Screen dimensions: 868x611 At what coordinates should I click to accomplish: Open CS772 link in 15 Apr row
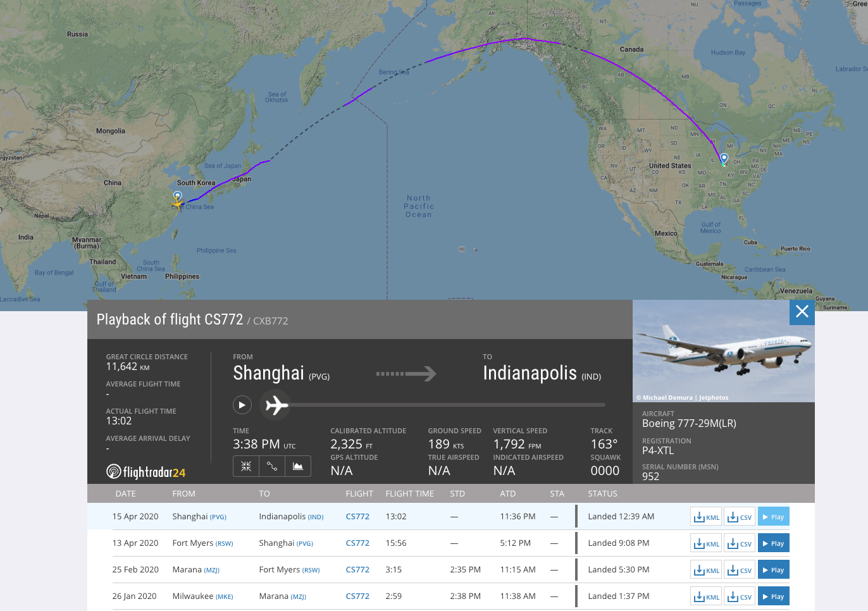tap(357, 517)
